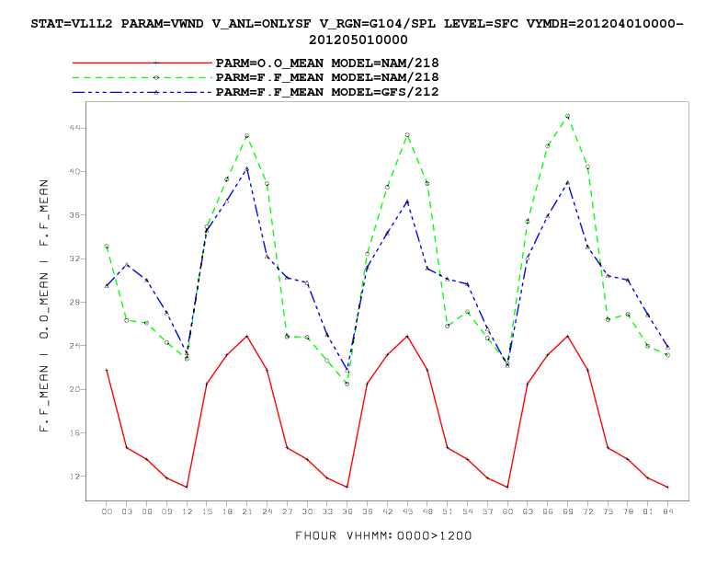Click y-axis tick label 16
728x563 pixels.
click(74, 433)
